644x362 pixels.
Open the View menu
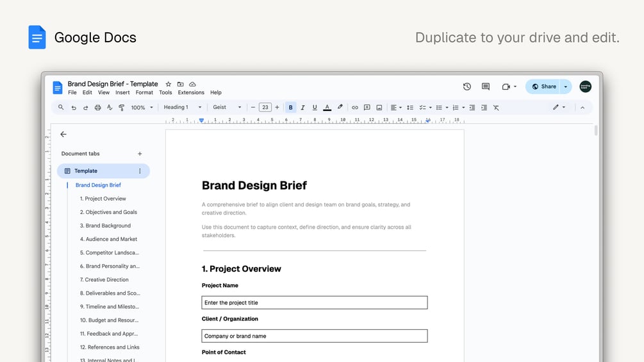(104, 92)
